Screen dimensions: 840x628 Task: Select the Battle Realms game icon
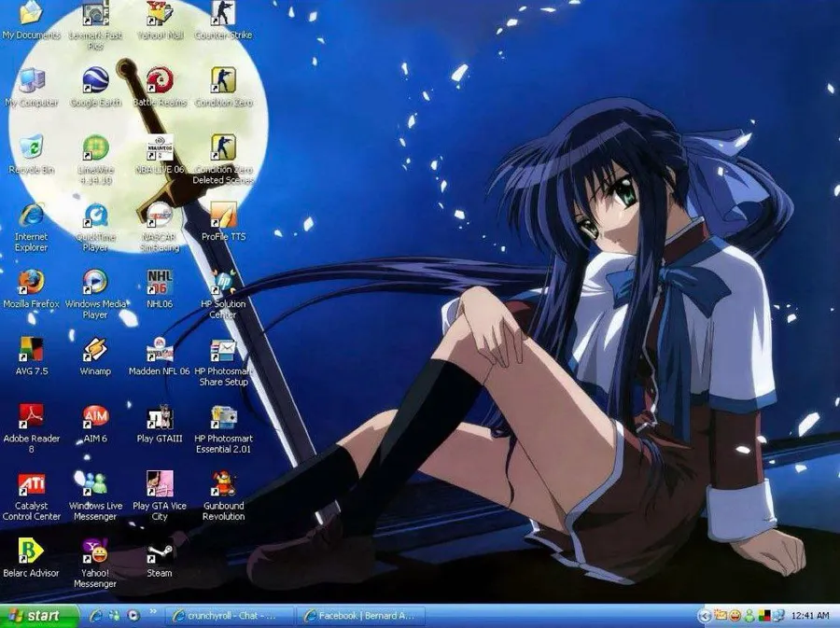(160, 88)
